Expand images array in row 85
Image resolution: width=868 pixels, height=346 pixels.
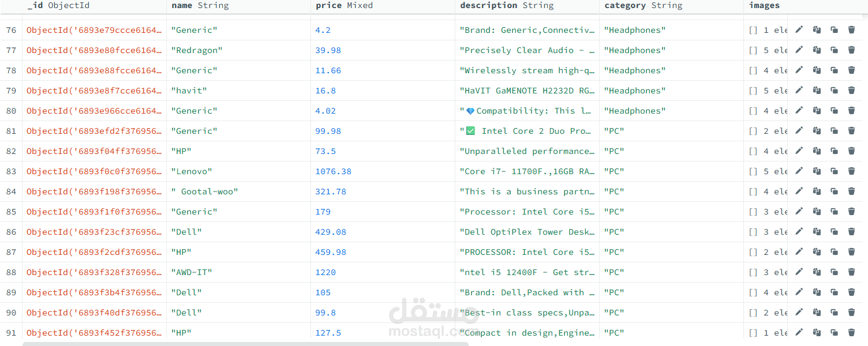tap(768, 212)
